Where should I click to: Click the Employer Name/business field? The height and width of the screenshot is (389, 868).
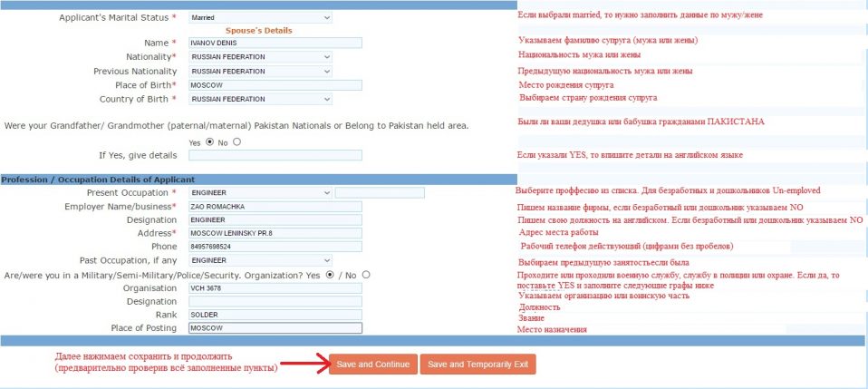pyautogui.click(x=275, y=207)
